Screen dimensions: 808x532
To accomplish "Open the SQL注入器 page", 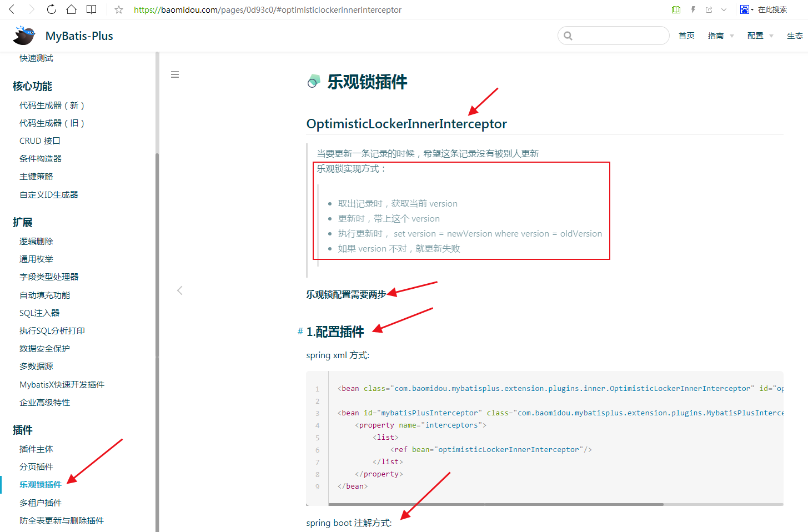I will point(39,313).
